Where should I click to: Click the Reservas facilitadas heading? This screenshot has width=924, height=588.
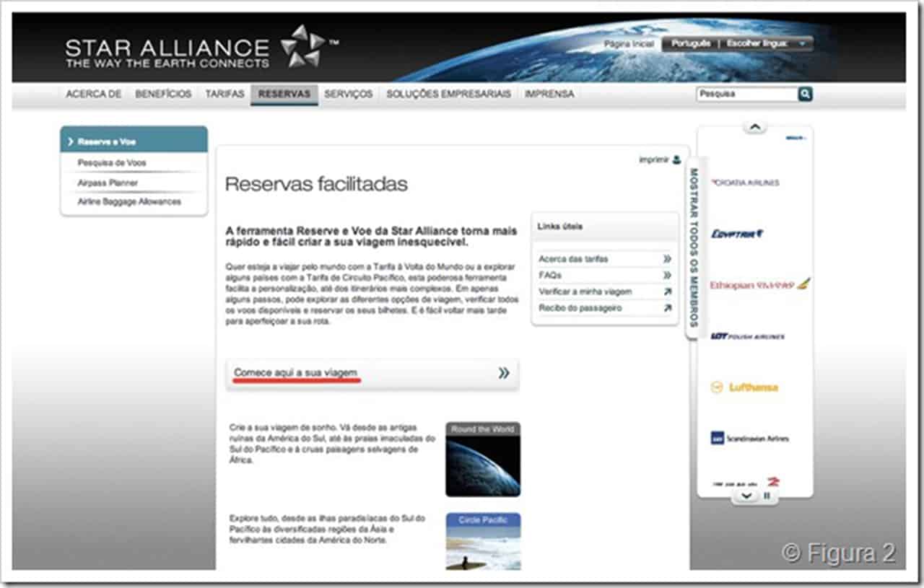[316, 184]
